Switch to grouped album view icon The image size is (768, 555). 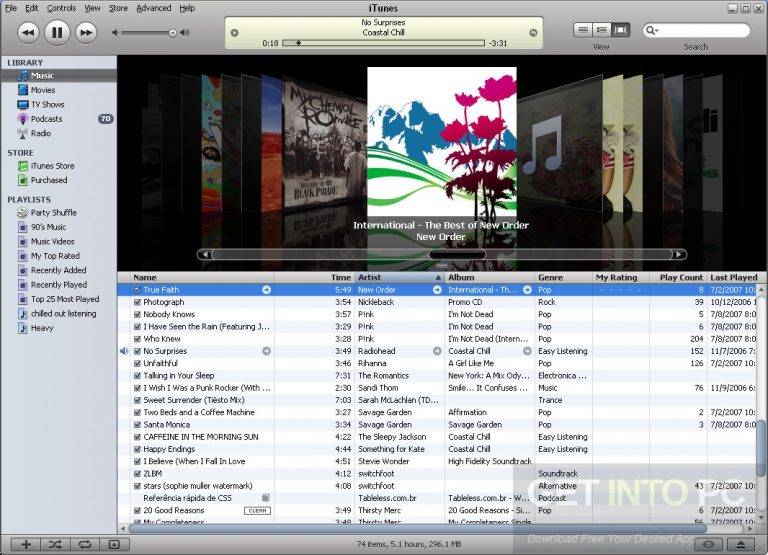point(601,30)
